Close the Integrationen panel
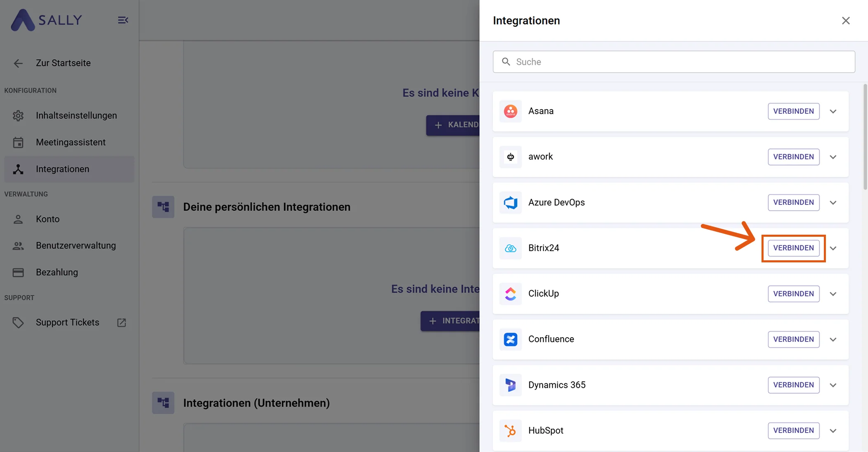The image size is (868, 452). 846,20
